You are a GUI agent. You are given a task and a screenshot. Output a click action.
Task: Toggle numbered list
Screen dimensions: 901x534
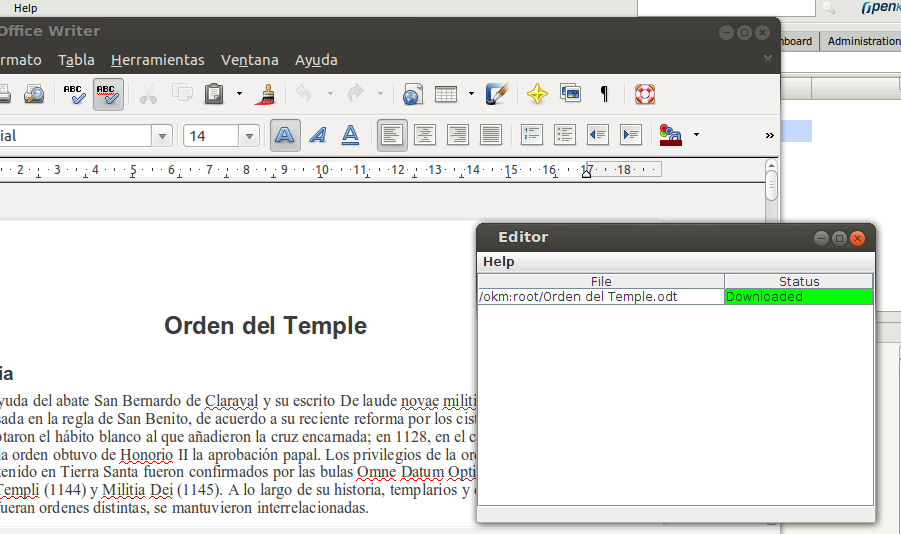[x=532, y=135]
